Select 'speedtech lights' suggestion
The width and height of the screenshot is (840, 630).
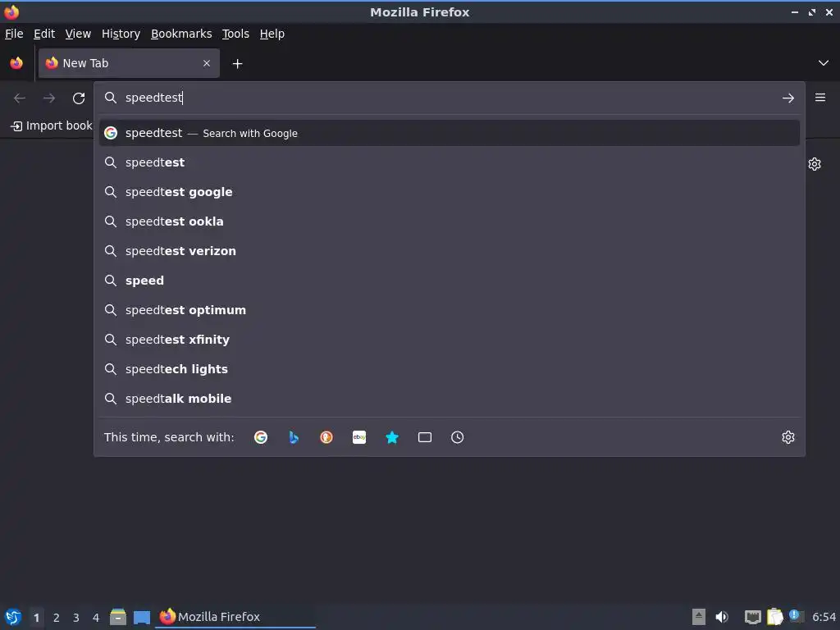click(450, 368)
